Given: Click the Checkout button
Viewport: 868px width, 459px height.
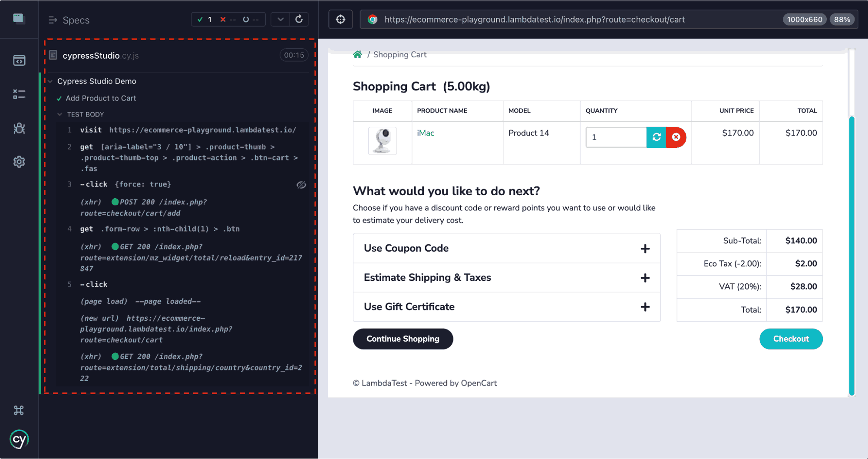Looking at the screenshot, I should click(x=791, y=339).
